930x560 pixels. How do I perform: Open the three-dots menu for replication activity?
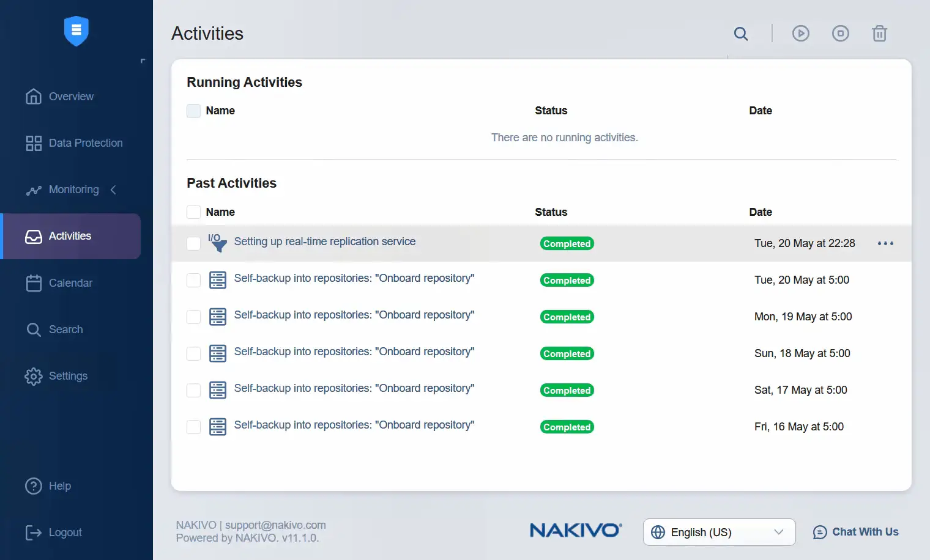tap(885, 243)
